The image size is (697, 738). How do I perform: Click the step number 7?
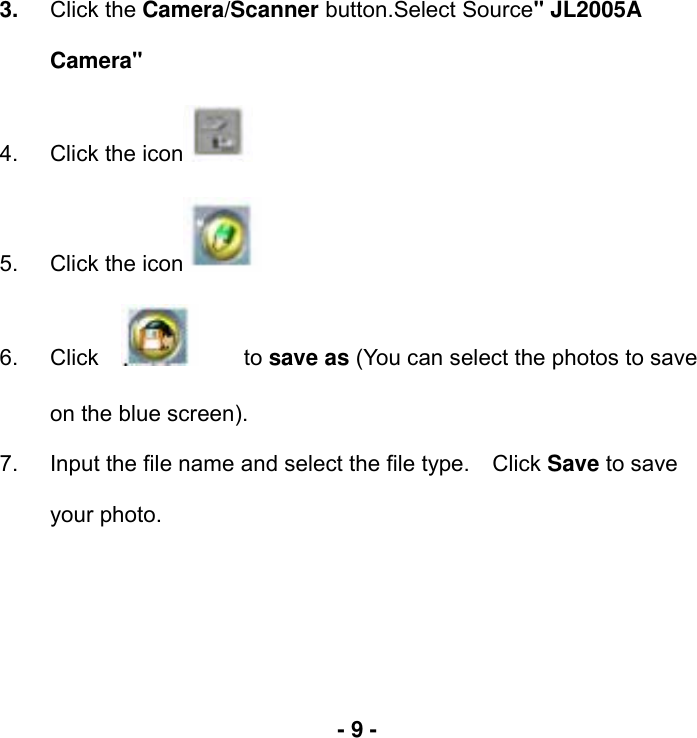(x=9, y=464)
